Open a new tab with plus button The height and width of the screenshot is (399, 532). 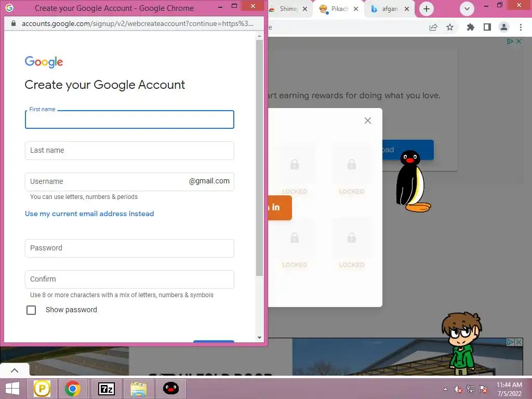tap(427, 9)
